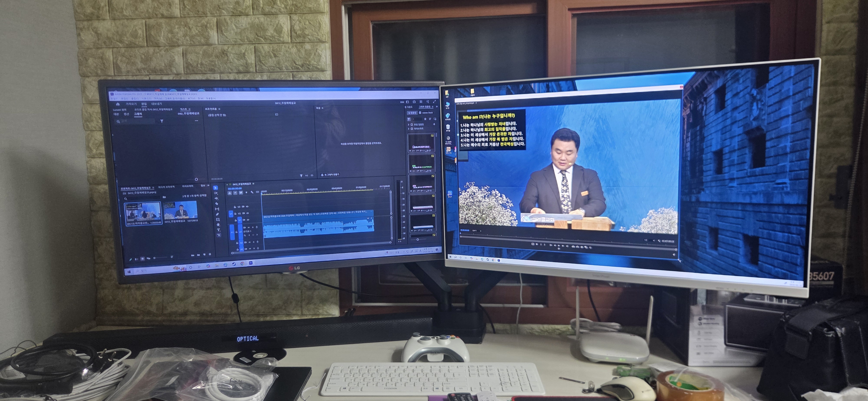Image resolution: width=868 pixels, height=401 pixels.
Task: Toggle the V3 track lock
Action: (235, 207)
